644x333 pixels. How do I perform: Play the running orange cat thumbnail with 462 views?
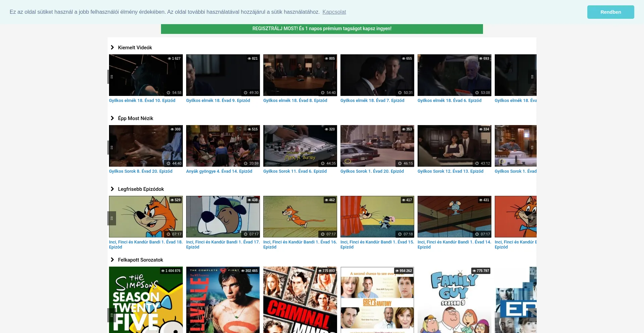(300, 217)
